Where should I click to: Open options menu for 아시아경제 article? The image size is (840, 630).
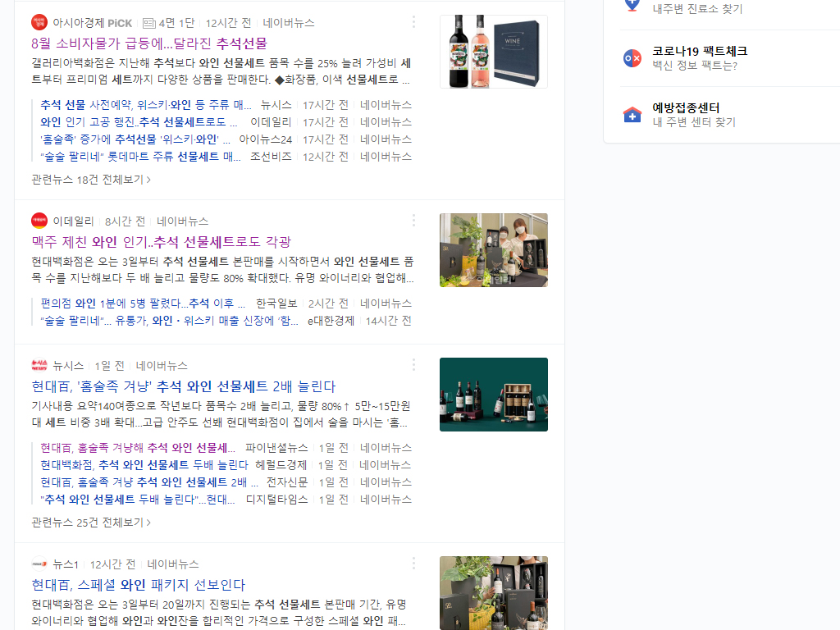point(413,22)
